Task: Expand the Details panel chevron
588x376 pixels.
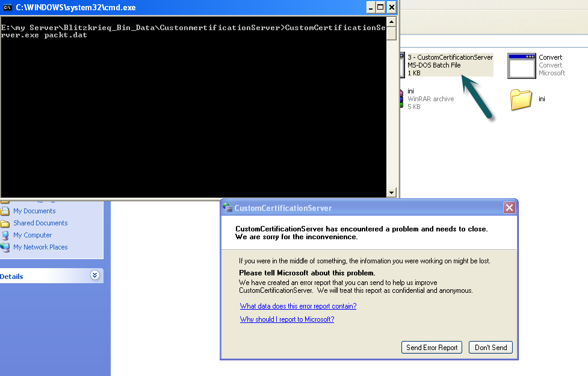Action: 95,275
